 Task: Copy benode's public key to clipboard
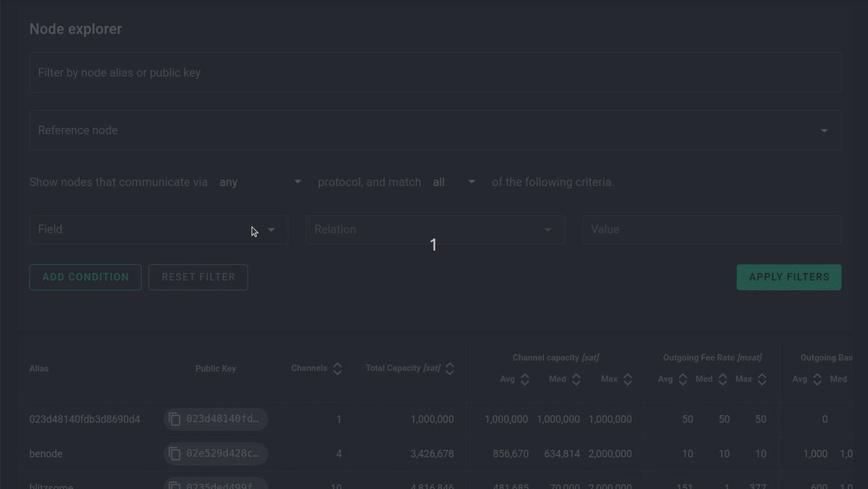174,454
